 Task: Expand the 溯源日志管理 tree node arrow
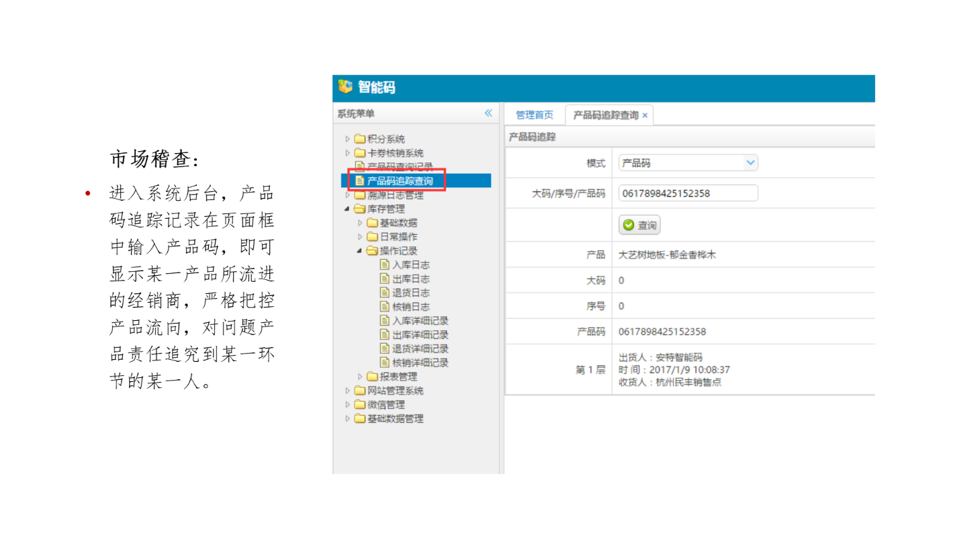(348, 195)
